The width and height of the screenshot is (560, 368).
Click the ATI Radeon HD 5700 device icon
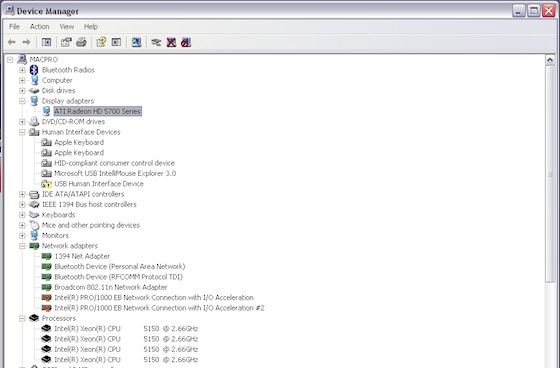tap(46, 111)
